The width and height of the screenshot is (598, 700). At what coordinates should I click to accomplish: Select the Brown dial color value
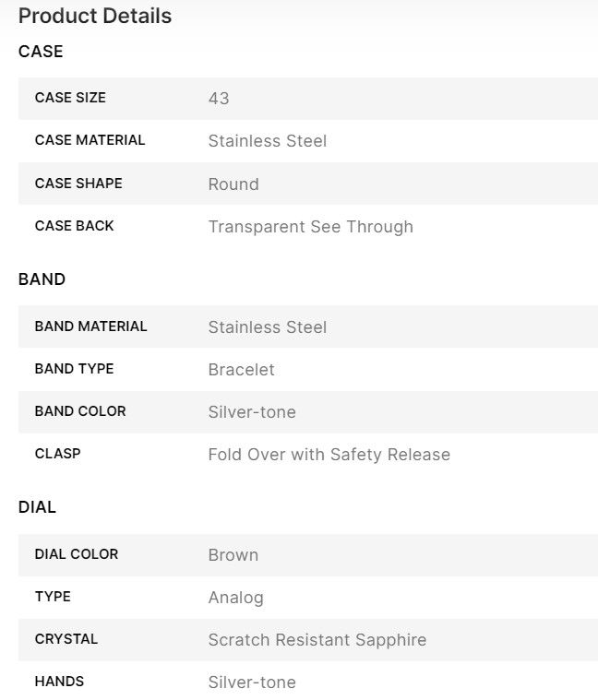[x=233, y=555]
